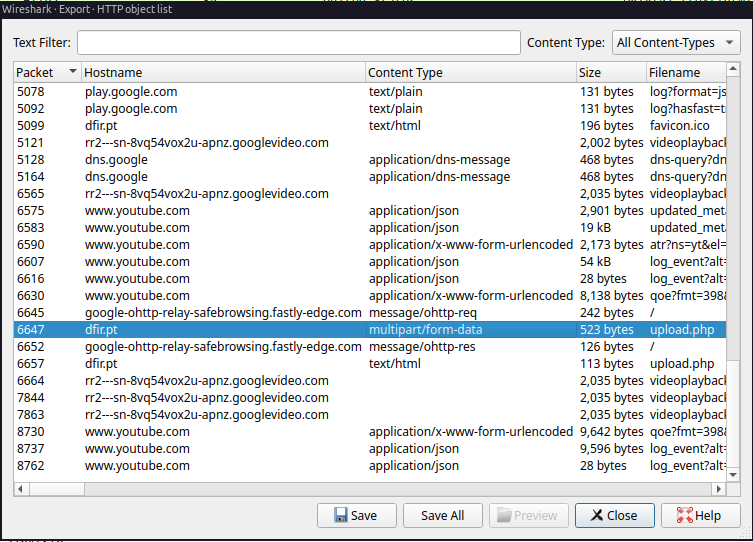The height and width of the screenshot is (542, 753).
Task: Select packet 6630 8,138 bytes row
Action: 370,296
